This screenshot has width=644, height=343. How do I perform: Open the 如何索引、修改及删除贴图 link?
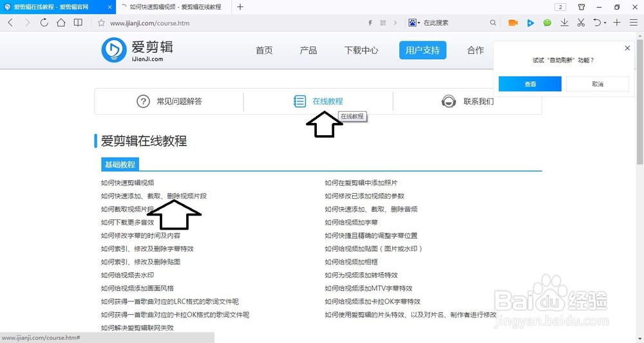pos(140,262)
